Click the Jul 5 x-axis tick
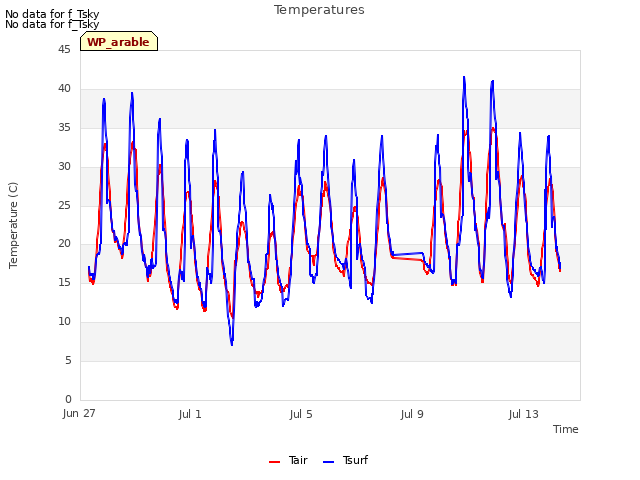Screen dimensions: 640x480 click(301, 414)
